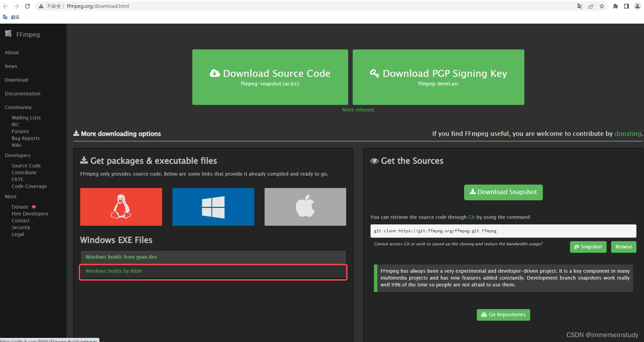Viewport: 644px width, 342px height.
Task: Open the Contact sidebar link
Action: click(21, 221)
